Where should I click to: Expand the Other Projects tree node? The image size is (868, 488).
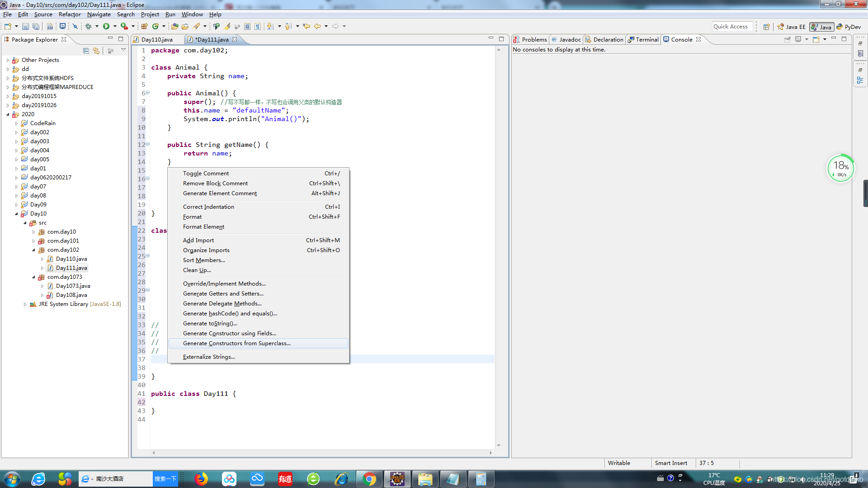[x=8, y=60]
